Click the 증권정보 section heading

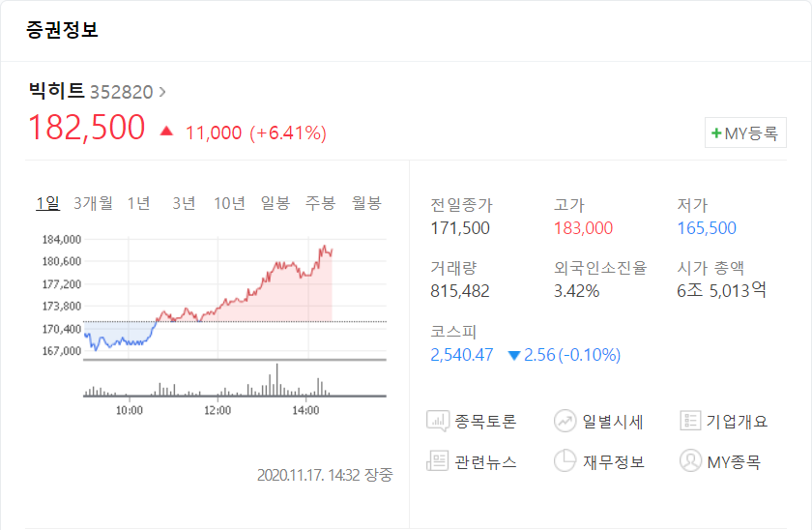click(x=63, y=30)
